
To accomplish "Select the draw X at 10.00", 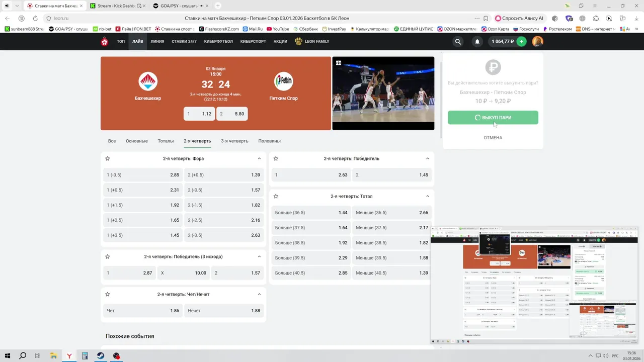I will pyautogui.click(x=183, y=273).
